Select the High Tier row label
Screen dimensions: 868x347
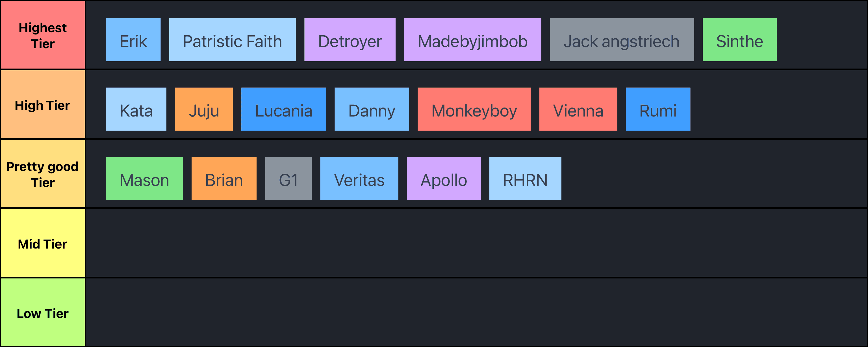pyautogui.click(x=43, y=105)
